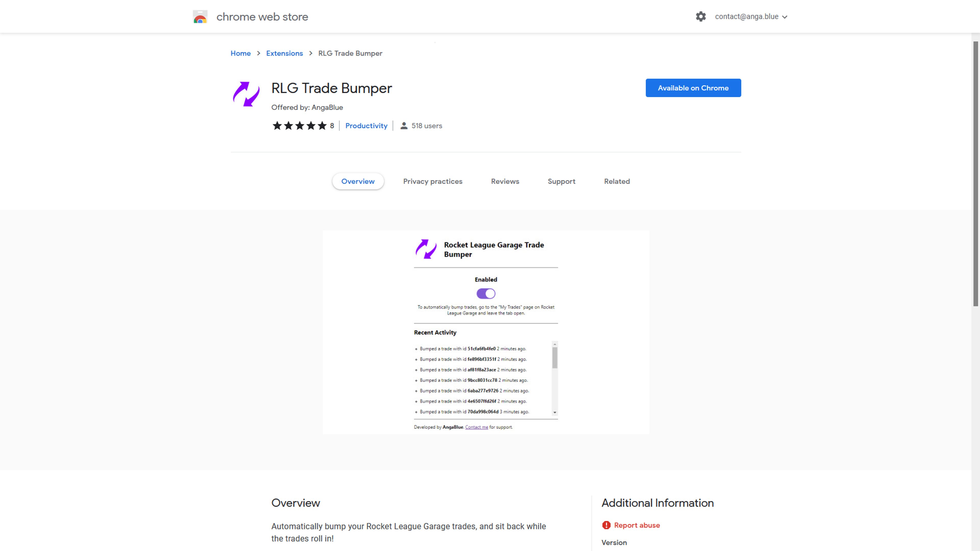The width and height of the screenshot is (980, 551).
Task: Click the Home breadcrumb link
Action: [240, 53]
